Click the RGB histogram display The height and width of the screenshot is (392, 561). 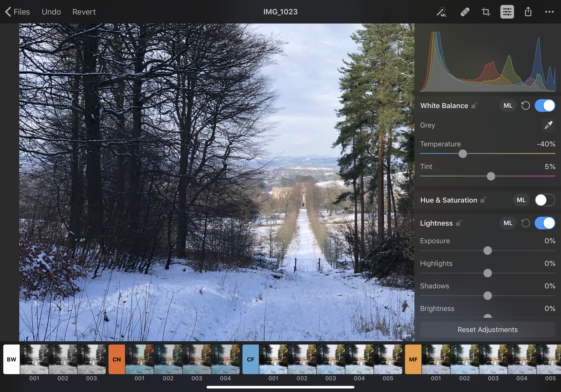(x=487, y=61)
